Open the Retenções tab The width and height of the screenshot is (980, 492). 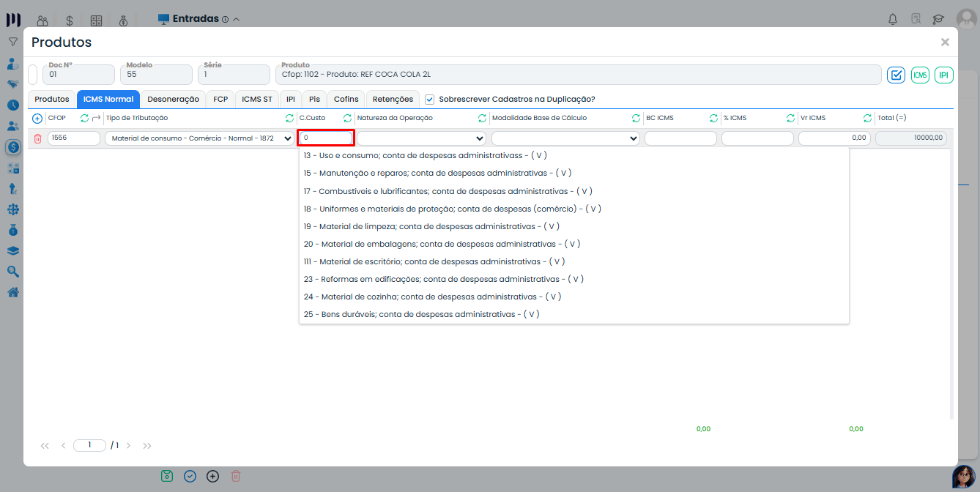pyautogui.click(x=393, y=99)
